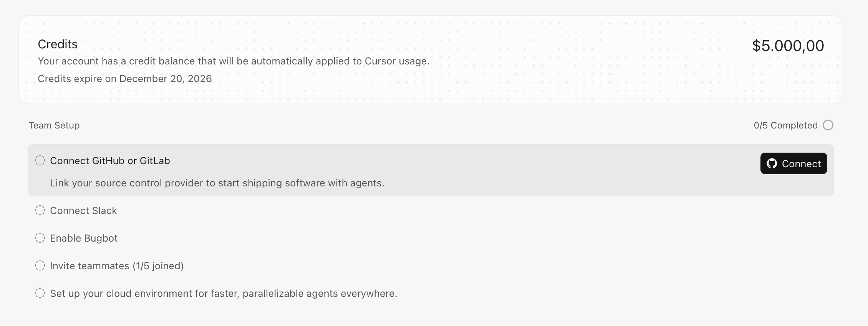
Task: Click the Team Setup section heading
Action: tap(54, 125)
